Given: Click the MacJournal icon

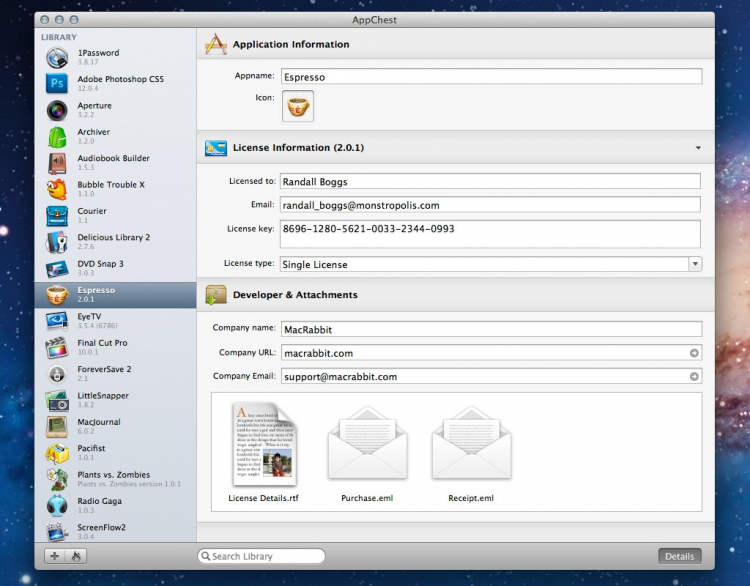Looking at the screenshot, I should (57, 427).
